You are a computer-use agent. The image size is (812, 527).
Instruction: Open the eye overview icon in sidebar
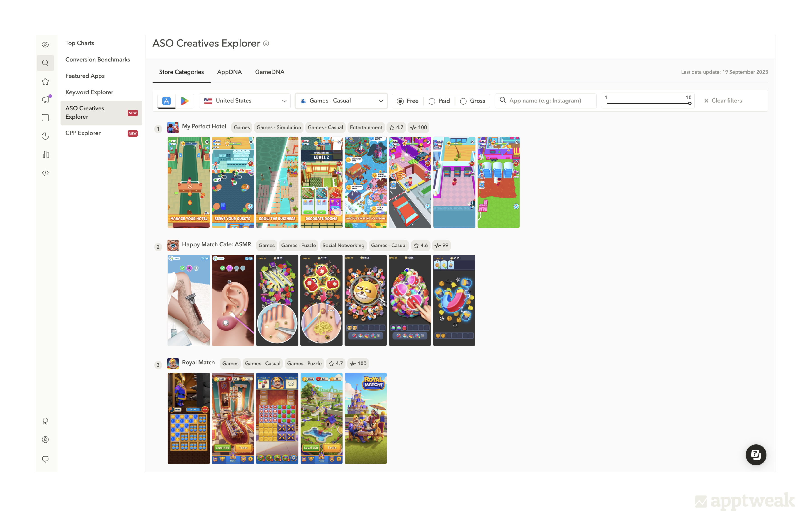point(45,45)
